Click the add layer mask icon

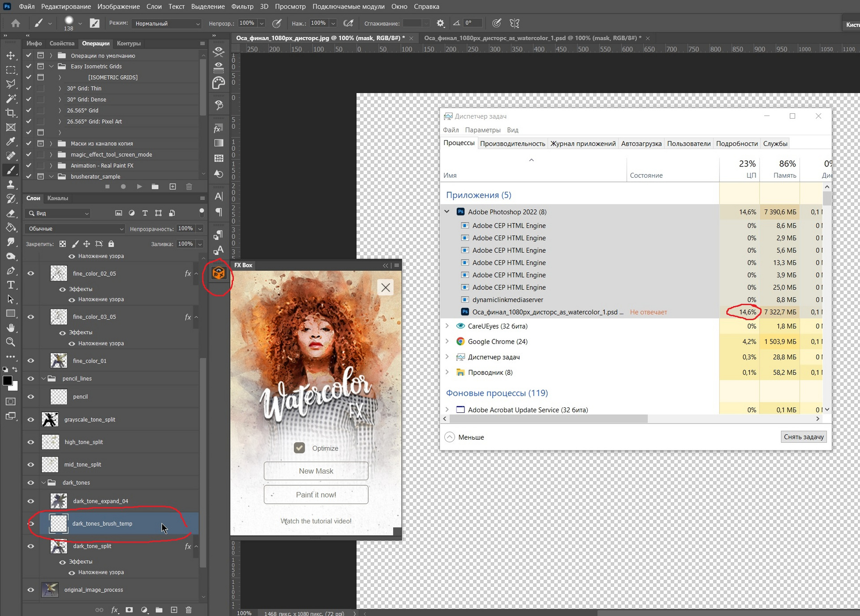pyautogui.click(x=129, y=610)
